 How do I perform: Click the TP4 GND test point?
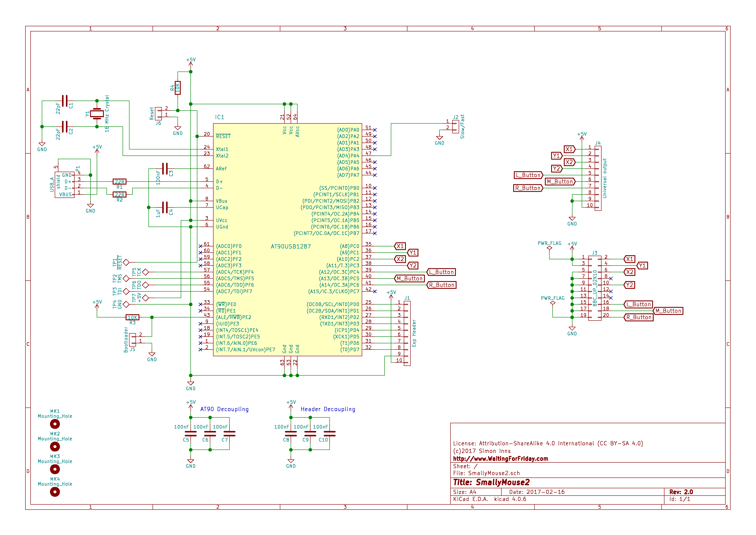coord(126,304)
